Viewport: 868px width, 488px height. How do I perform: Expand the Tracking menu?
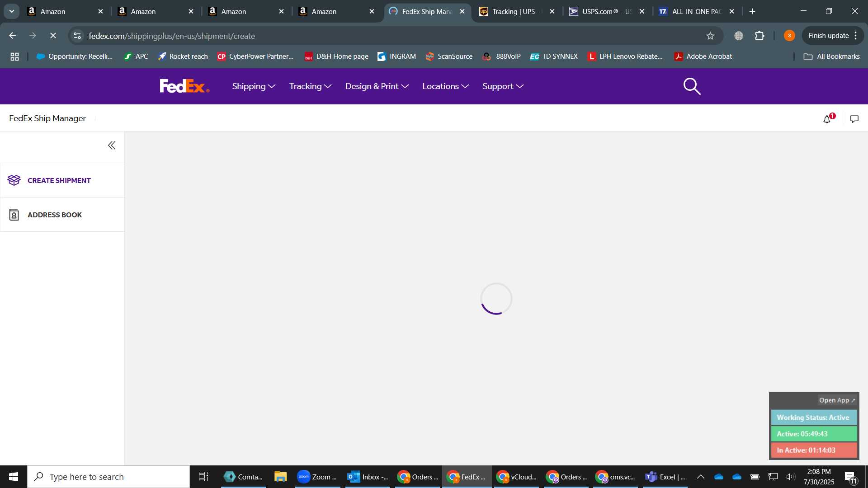310,86
